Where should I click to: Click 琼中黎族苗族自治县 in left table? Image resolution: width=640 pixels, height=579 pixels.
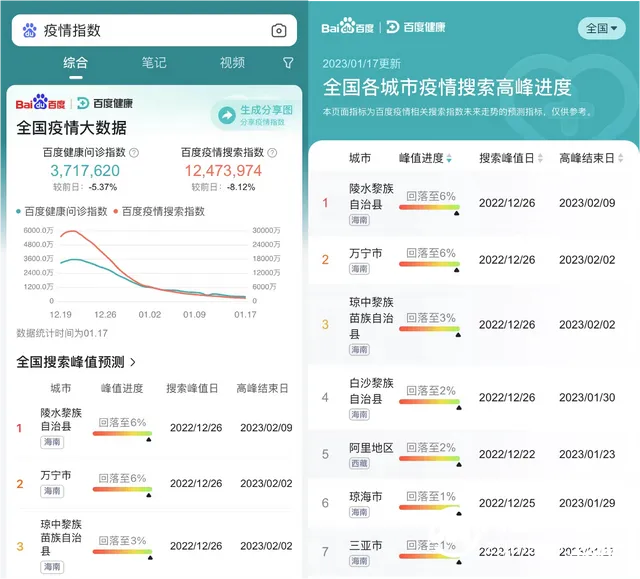coord(61,537)
